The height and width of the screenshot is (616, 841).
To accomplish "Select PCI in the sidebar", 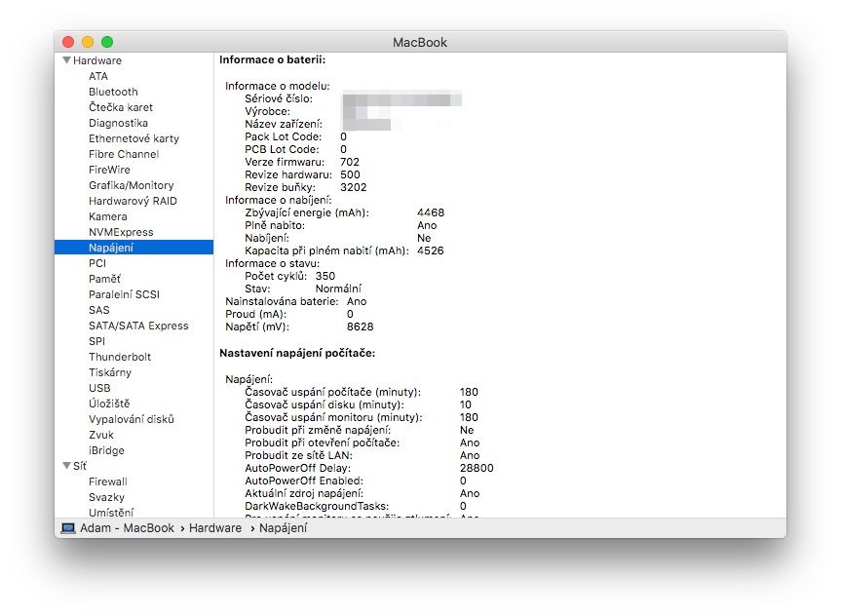I will [97, 263].
